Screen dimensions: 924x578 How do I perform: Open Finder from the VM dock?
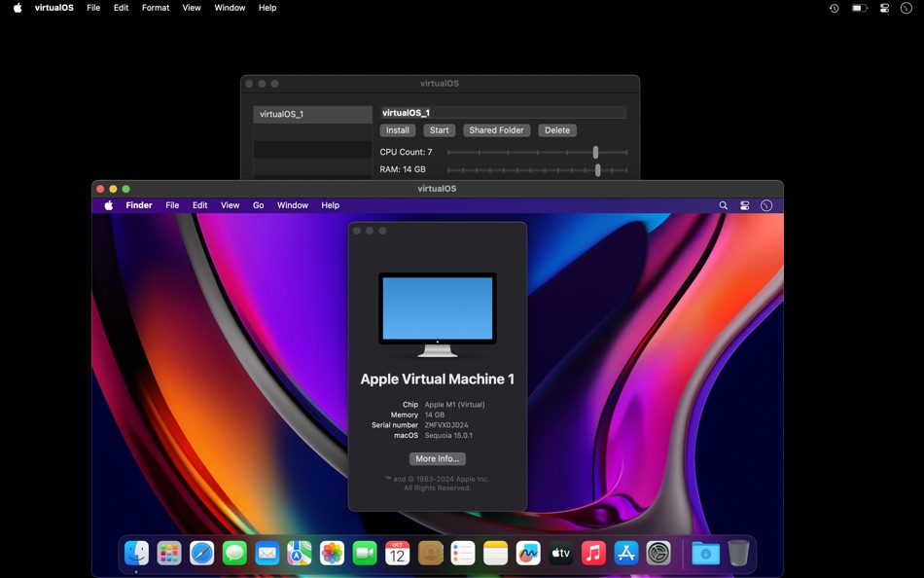(137, 554)
